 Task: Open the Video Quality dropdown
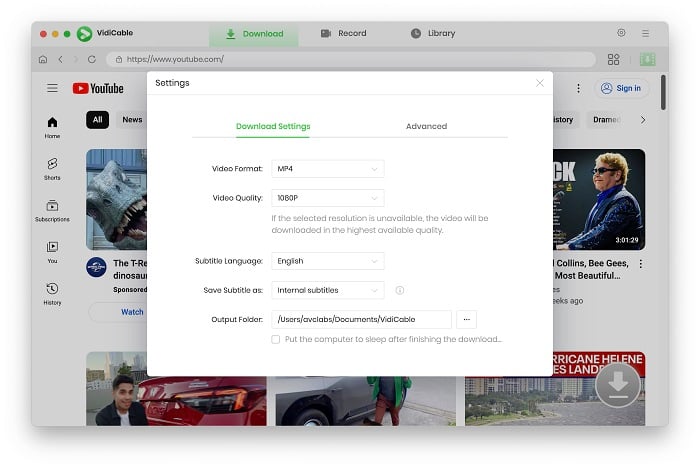(x=328, y=198)
